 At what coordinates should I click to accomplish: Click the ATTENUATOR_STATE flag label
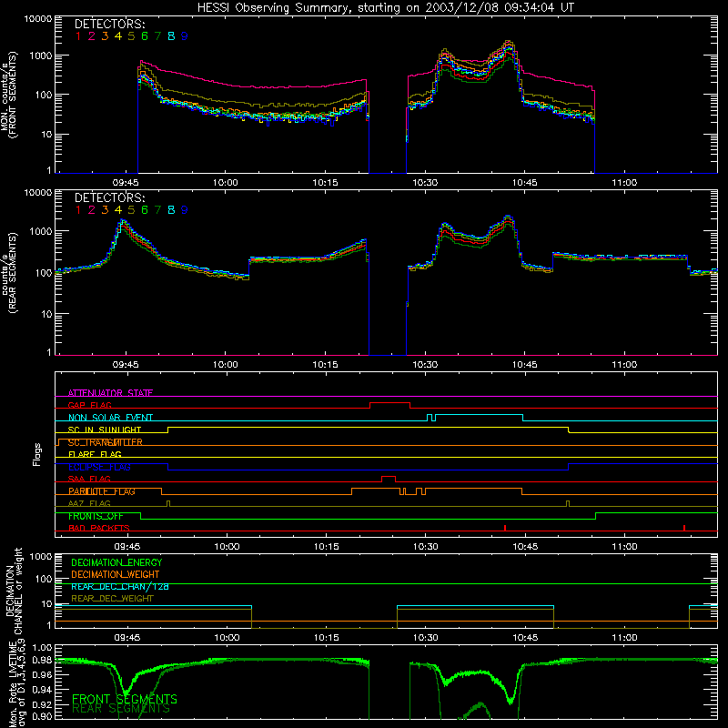[110, 393]
